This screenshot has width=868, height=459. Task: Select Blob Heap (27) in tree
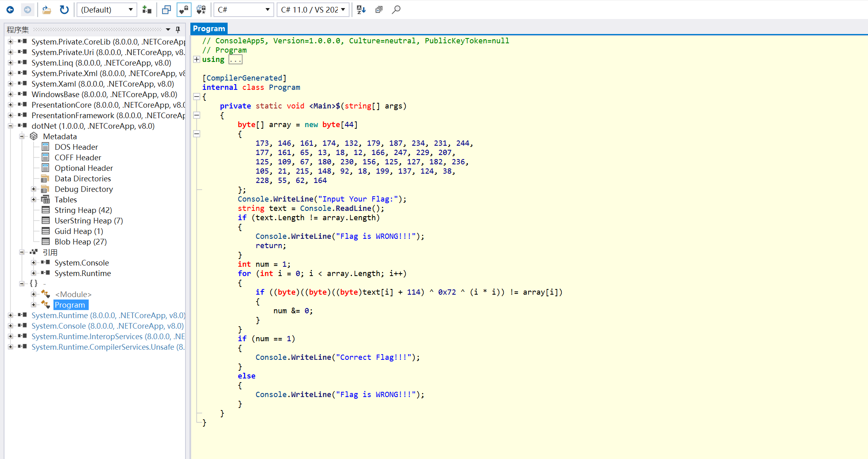click(x=81, y=242)
